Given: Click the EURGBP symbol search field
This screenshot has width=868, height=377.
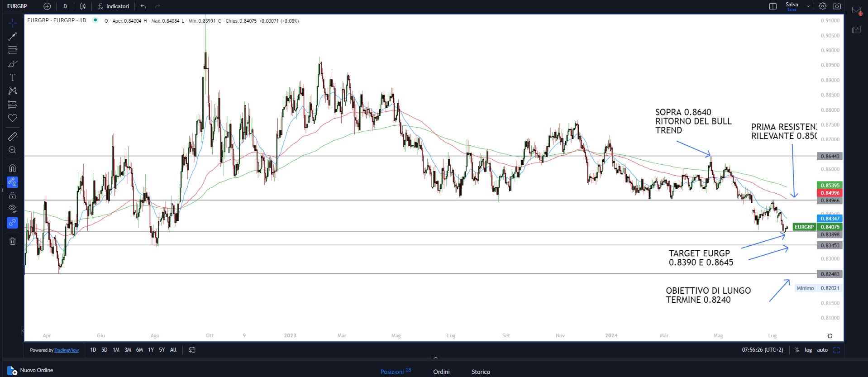Looking at the screenshot, I should click(x=17, y=6).
